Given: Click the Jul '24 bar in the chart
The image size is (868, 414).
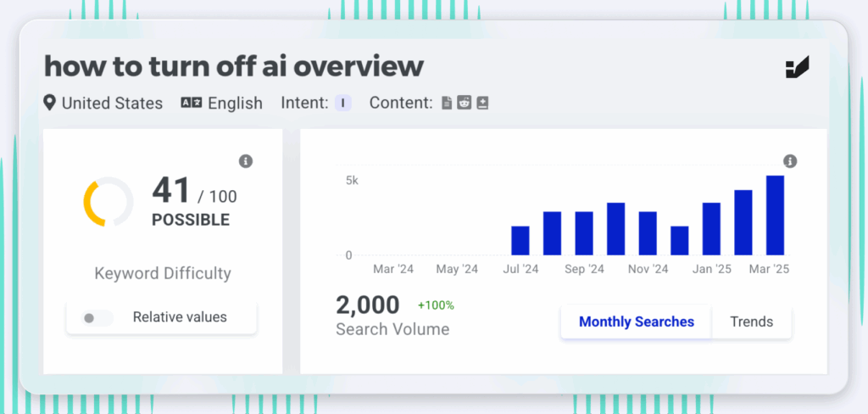Looking at the screenshot, I should coord(520,241).
